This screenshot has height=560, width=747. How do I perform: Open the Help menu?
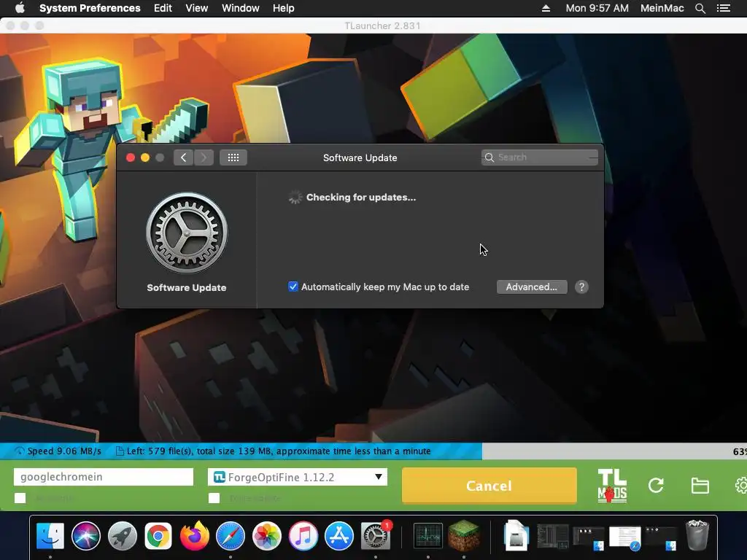(284, 8)
